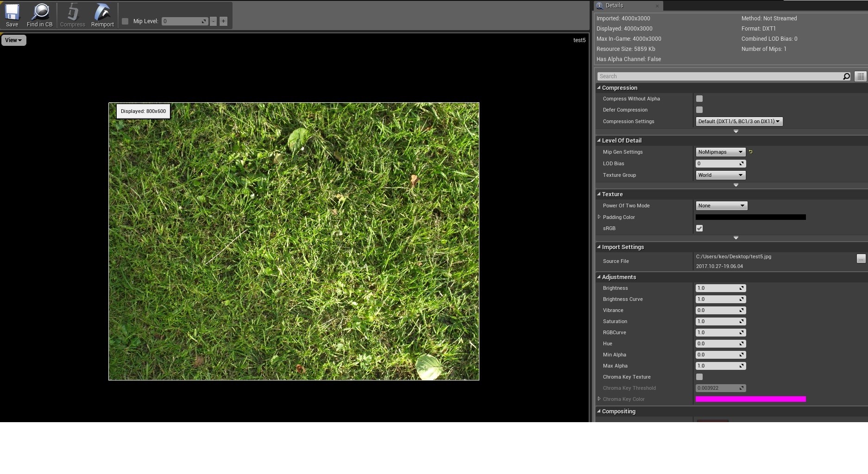Click the magenta Chroma Key Color swatch
The height and width of the screenshot is (474, 868).
(x=750, y=399)
